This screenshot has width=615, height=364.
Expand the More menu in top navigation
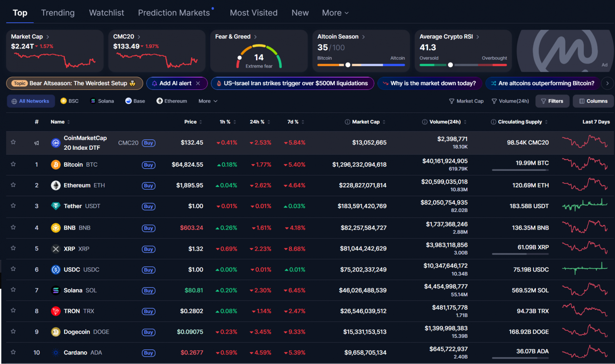[335, 13]
